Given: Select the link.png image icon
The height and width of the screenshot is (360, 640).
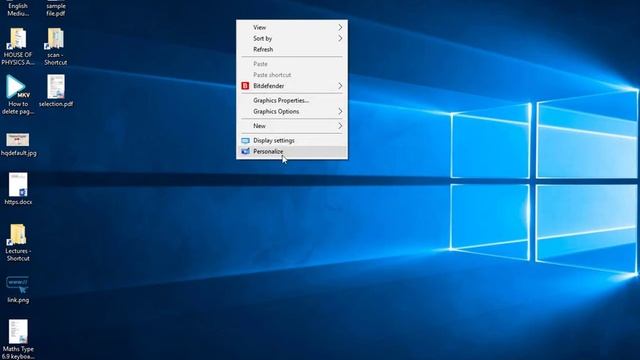Looking at the screenshot, I should pos(18,285).
